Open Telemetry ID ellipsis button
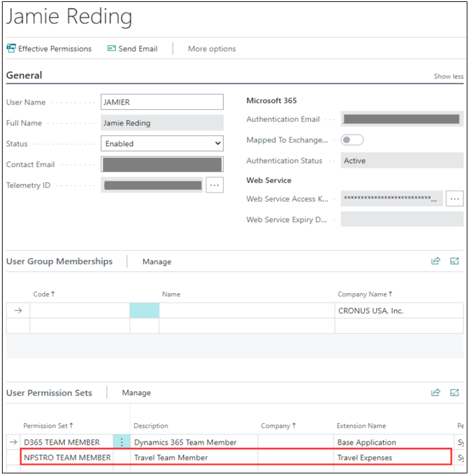470x476 pixels. (215, 185)
